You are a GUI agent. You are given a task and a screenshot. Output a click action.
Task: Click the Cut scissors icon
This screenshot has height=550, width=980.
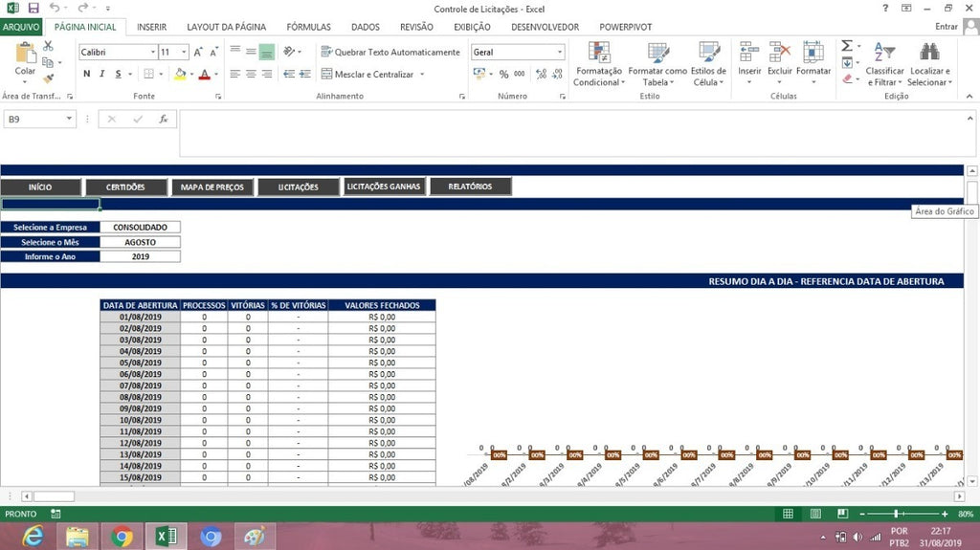click(x=48, y=46)
